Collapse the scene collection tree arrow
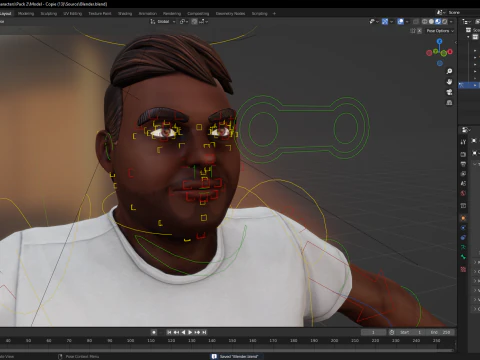The height and width of the screenshot is (360, 480). [x=468, y=37]
